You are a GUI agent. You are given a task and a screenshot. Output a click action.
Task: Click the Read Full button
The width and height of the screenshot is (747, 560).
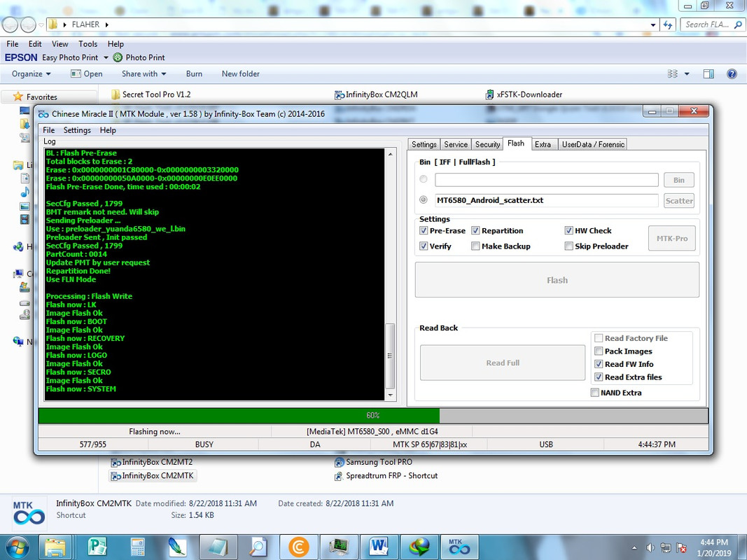[503, 363]
